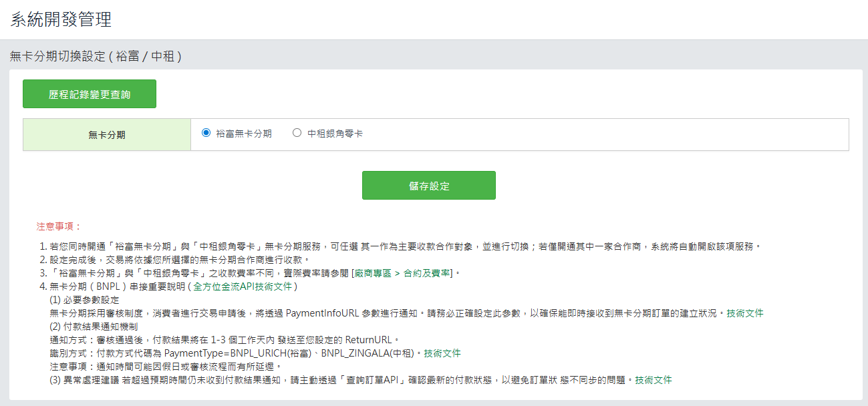Open the 全方位金流API技術文件 link
The width and height of the screenshot is (868, 406).
(243, 286)
